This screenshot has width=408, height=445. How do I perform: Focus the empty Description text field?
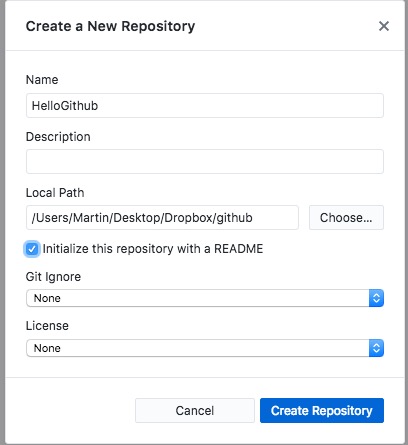pos(205,162)
